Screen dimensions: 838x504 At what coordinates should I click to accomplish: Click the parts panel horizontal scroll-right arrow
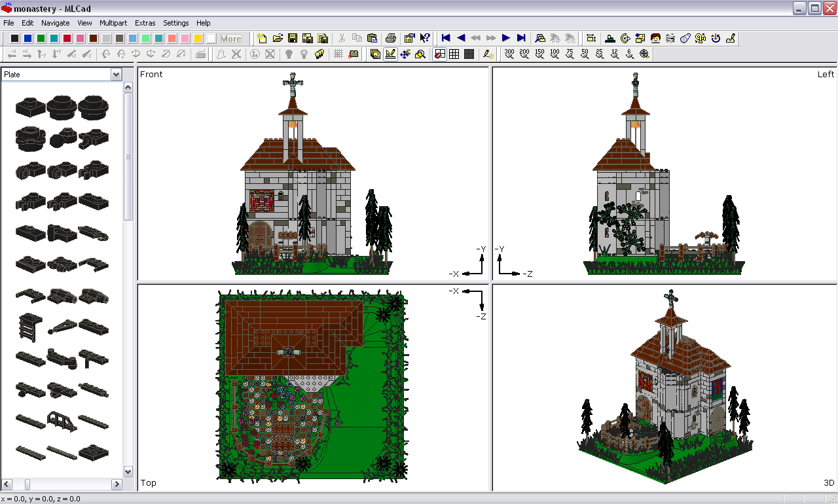117,484
